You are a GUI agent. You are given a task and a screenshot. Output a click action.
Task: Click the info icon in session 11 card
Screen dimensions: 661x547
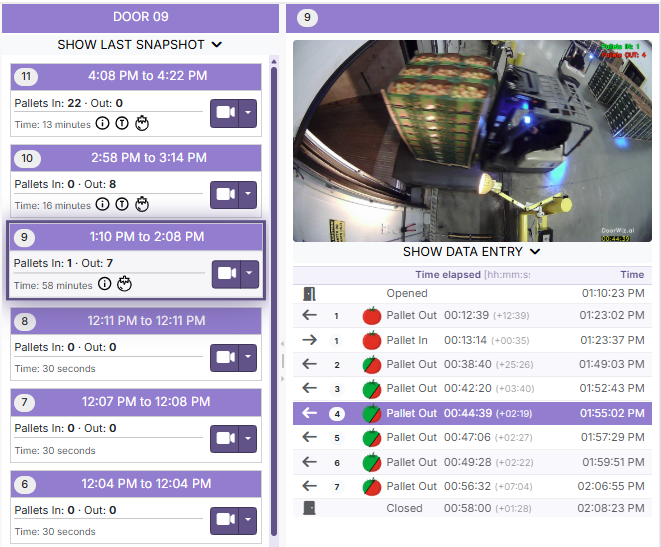click(x=102, y=123)
